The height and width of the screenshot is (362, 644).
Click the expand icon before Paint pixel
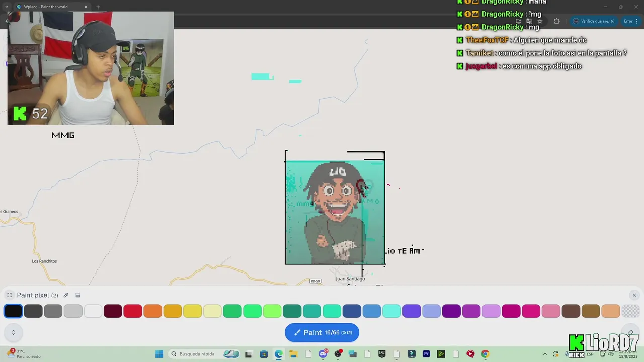9,295
